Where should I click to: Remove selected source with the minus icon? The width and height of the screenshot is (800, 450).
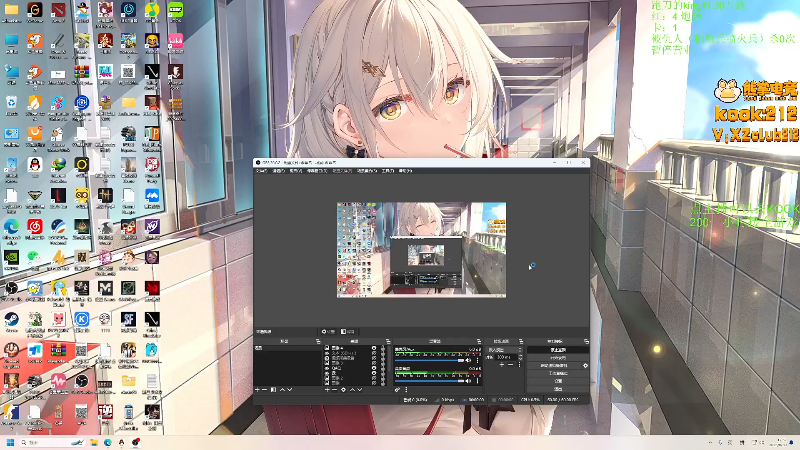click(334, 390)
